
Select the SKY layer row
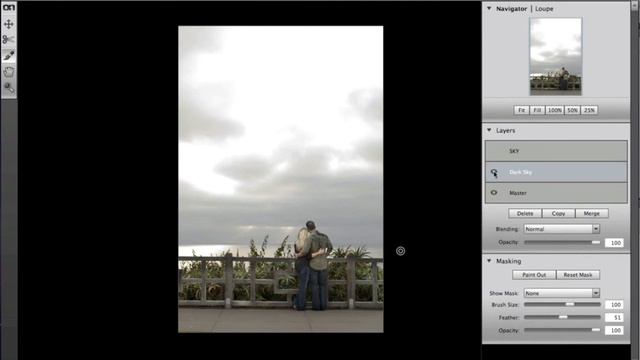[556, 151]
